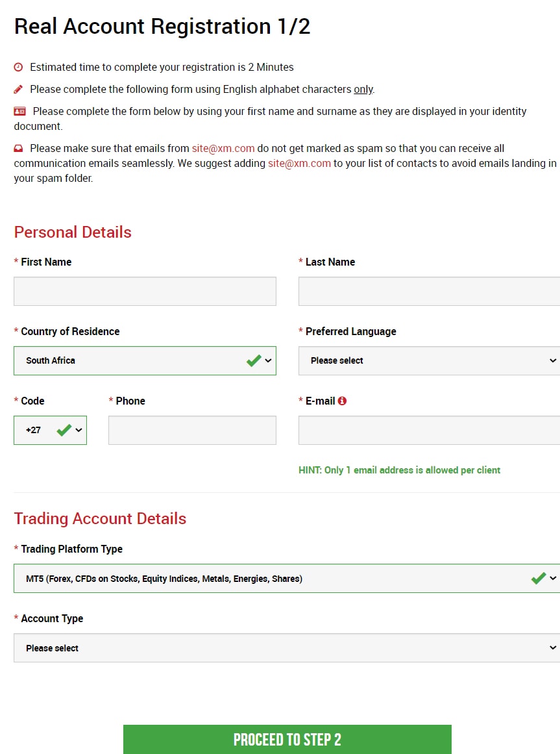
Task: Click green checkmark in phone Code field
Action: click(64, 430)
